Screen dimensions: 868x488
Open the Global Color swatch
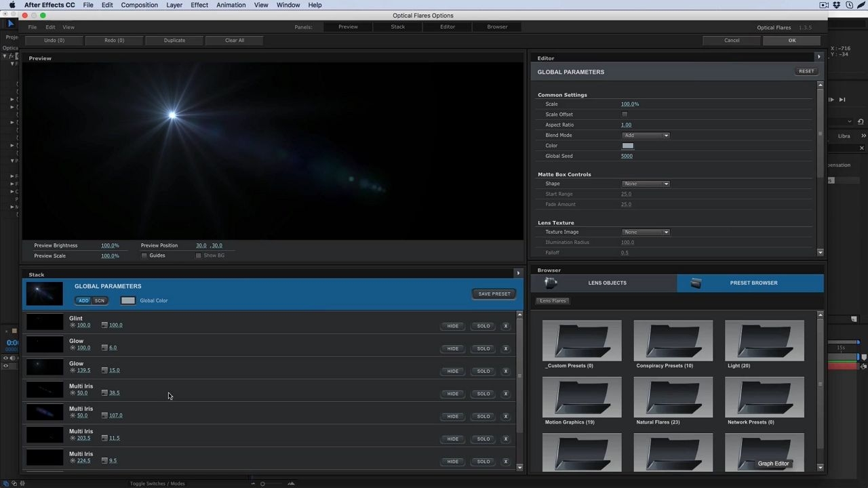click(x=127, y=300)
